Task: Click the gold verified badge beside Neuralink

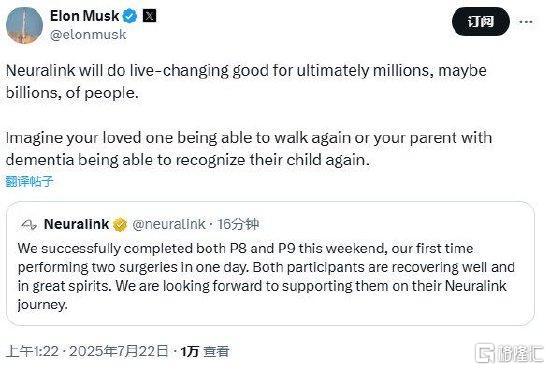Action: pos(120,225)
